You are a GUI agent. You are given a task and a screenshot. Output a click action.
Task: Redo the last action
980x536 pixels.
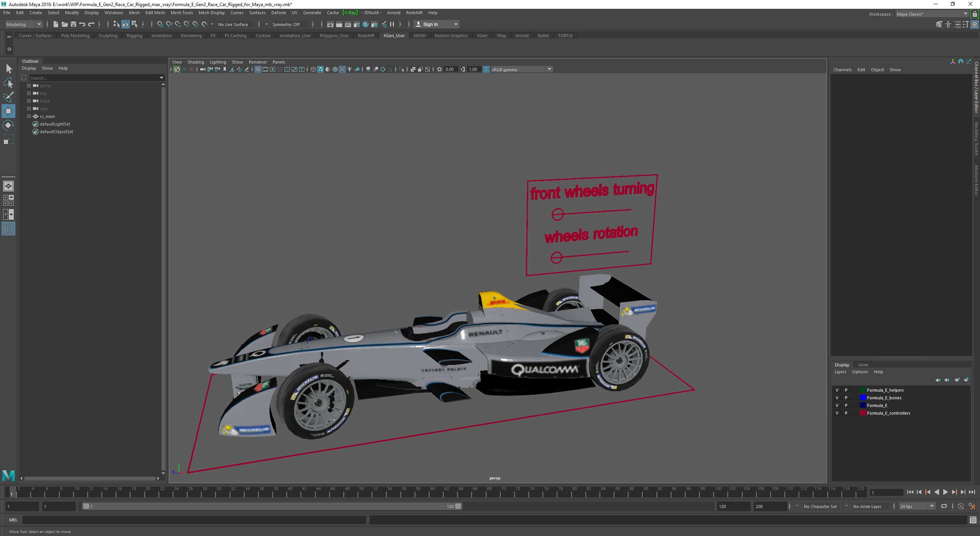tap(91, 24)
